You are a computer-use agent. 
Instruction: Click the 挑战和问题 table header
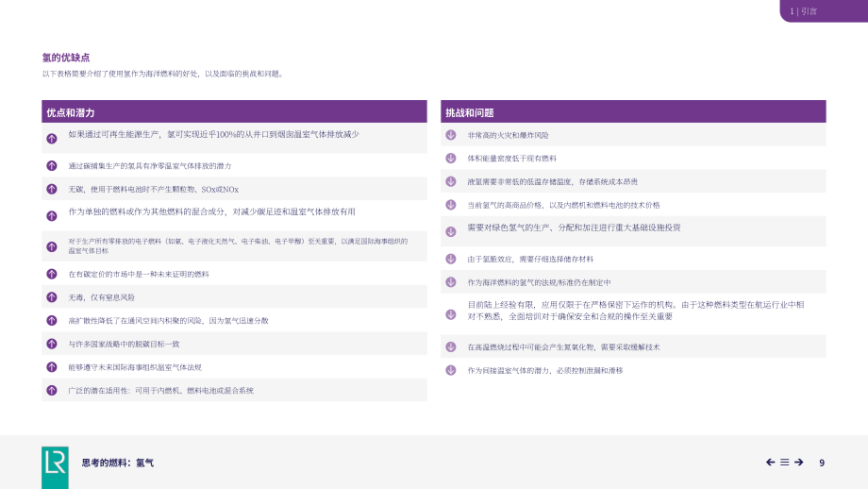coord(633,112)
